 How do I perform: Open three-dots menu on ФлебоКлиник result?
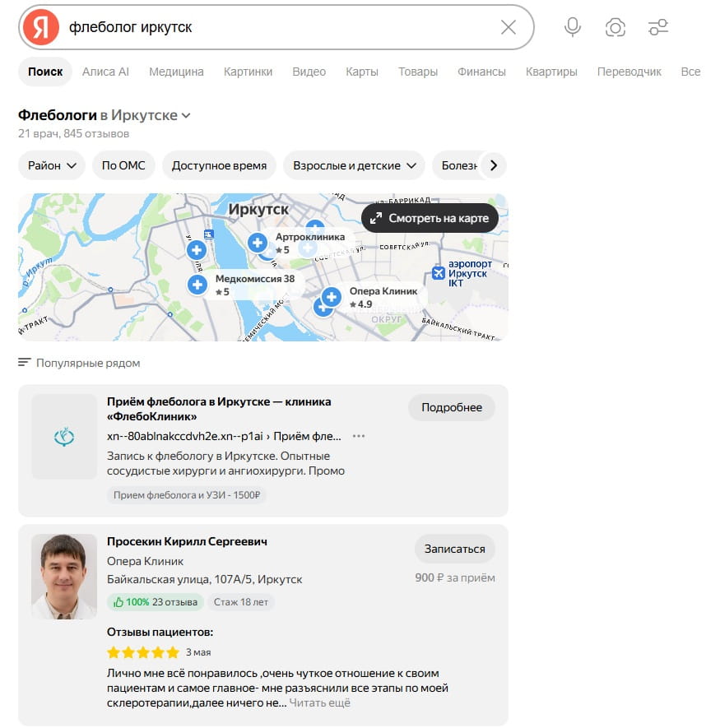pos(358,436)
